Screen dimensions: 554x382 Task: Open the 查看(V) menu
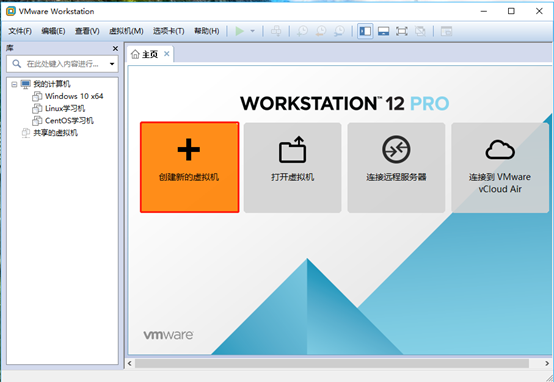pyautogui.click(x=87, y=31)
